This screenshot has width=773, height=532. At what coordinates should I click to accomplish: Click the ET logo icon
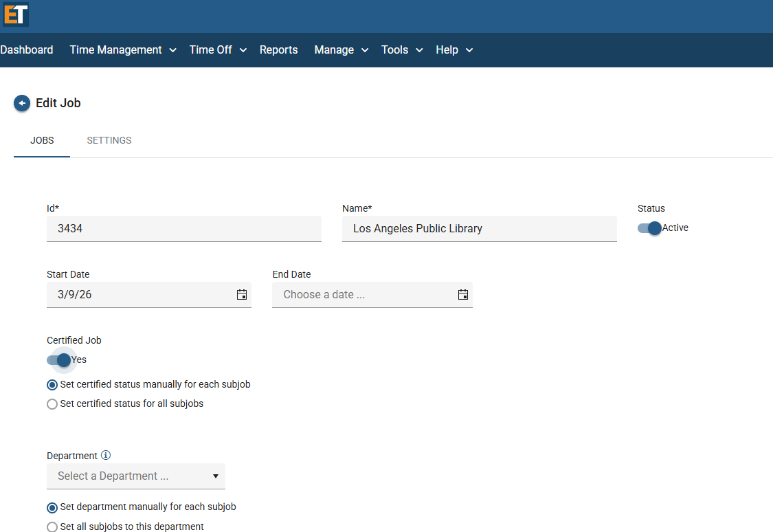click(15, 14)
